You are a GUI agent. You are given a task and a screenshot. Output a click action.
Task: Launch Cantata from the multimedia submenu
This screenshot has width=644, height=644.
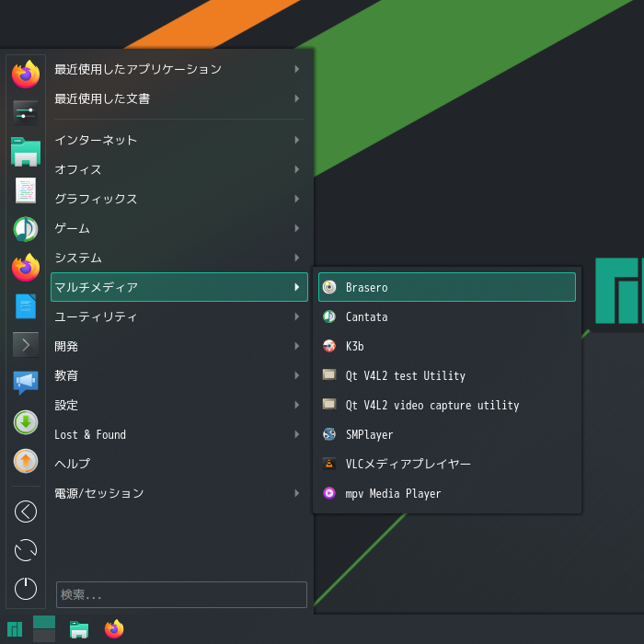point(447,316)
